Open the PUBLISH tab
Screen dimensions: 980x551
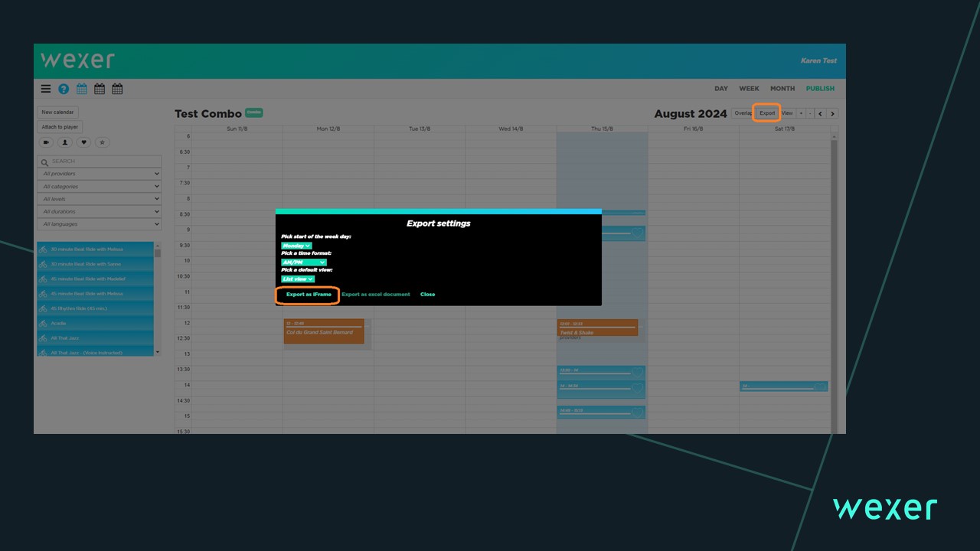point(820,89)
